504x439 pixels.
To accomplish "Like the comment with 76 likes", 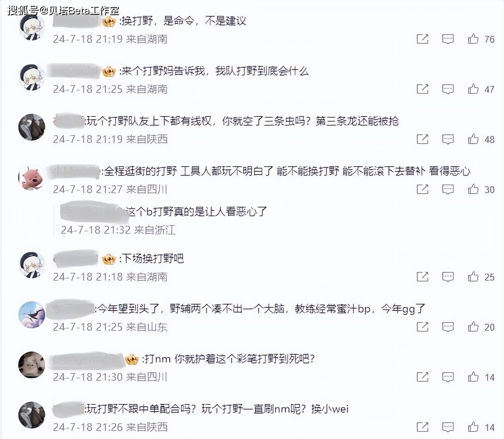I will (x=473, y=39).
